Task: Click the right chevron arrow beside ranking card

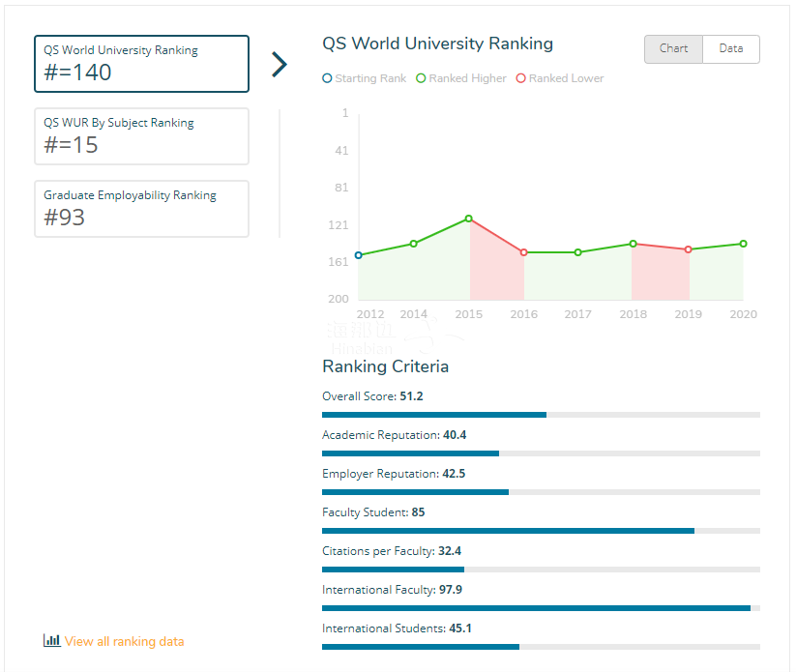Action: coord(280,65)
